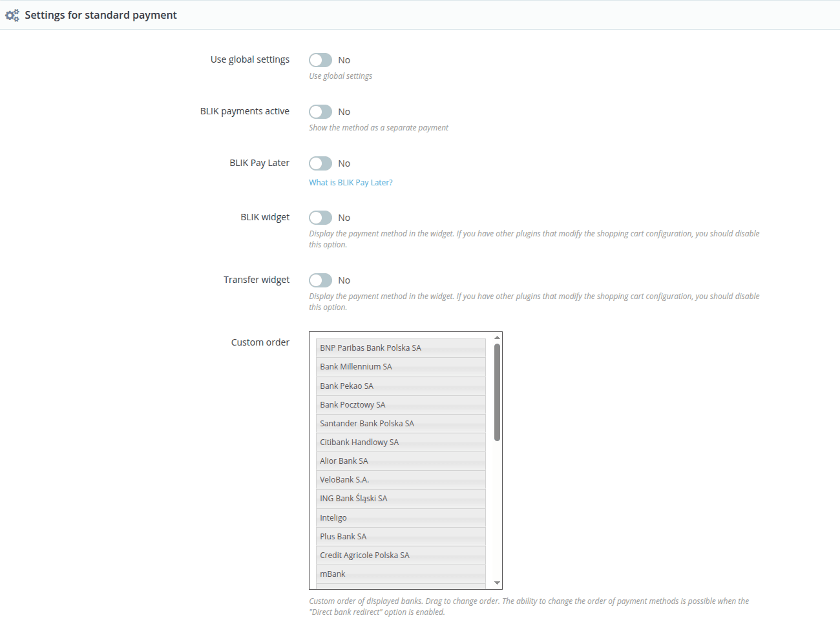Enable the Use global settings toggle

[x=320, y=60]
